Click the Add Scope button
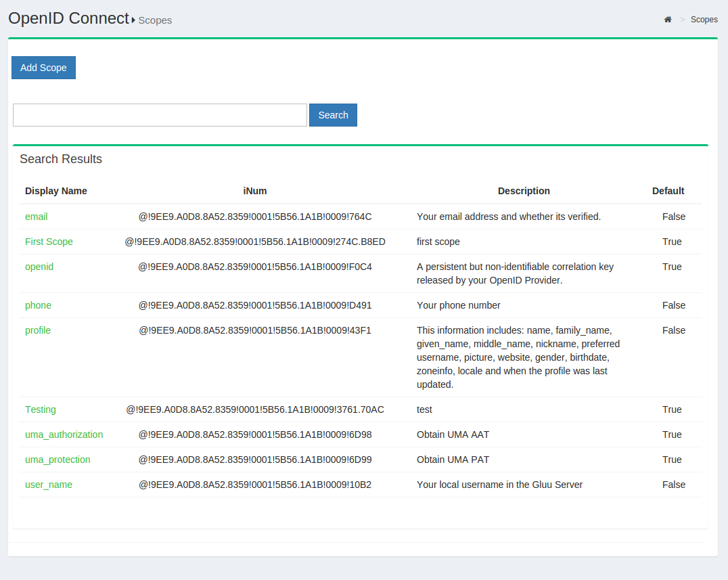This screenshot has width=728, height=580. pos(43,68)
